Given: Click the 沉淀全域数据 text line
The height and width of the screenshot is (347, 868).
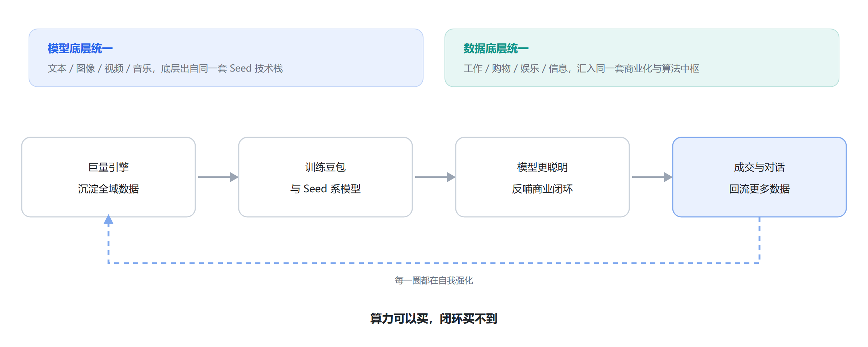Looking at the screenshot, I should [109, 189].
